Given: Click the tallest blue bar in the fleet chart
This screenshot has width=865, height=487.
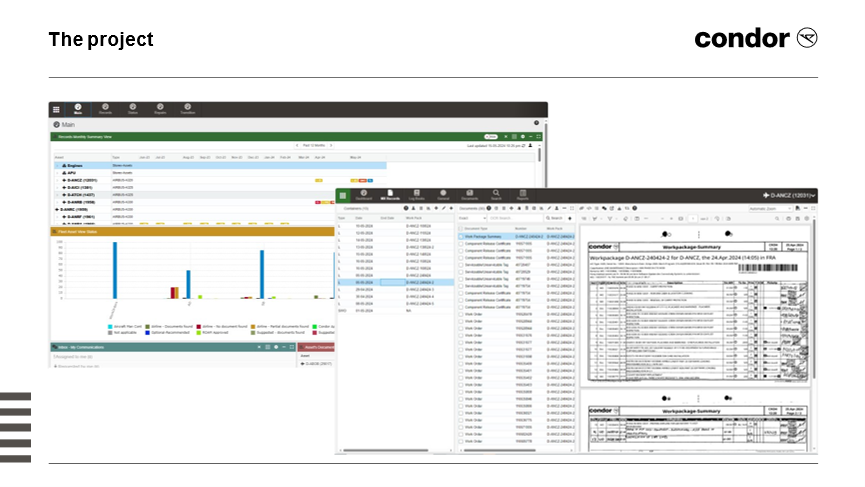Looking at the screenshot, I should pos(115,270).
